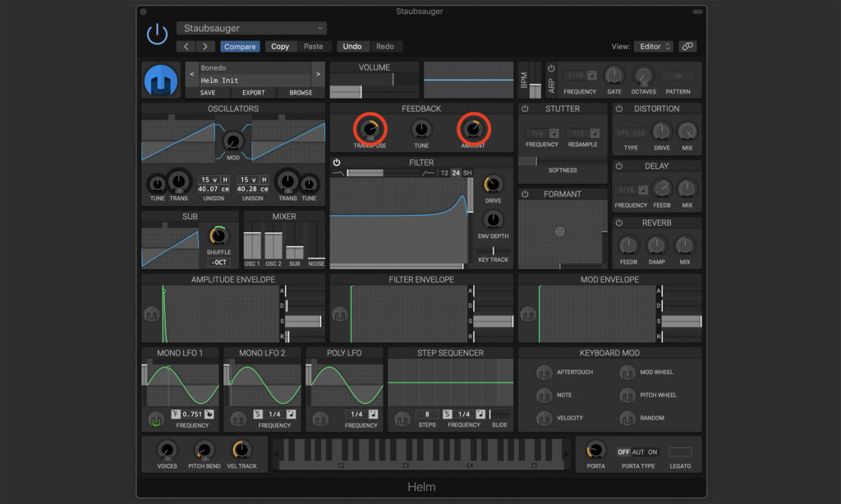This screenshot has height=504, width=841.
Task: Click the filter Drive knob
Action: pos(493,185)
